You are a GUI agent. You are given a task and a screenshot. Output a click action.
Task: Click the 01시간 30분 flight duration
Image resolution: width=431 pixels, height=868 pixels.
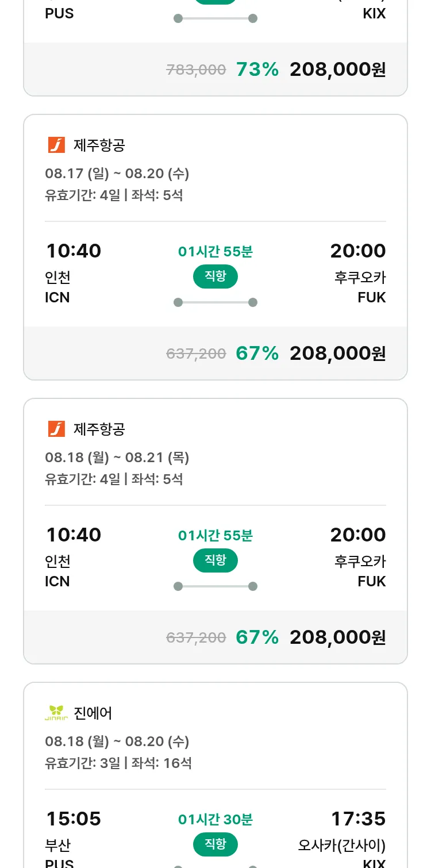(x=215, y=819)
